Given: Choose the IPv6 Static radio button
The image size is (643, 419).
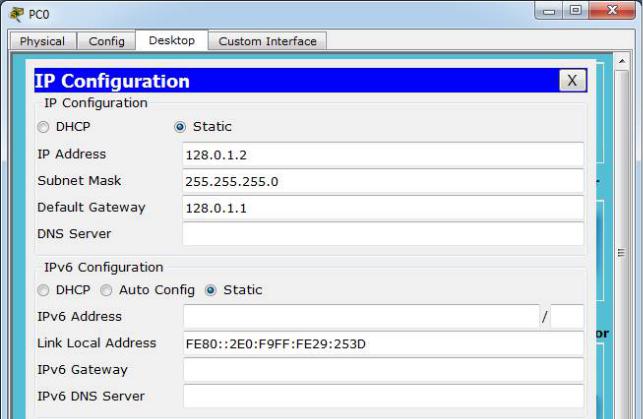Looking at the screenshot, I should click(210, 290).
